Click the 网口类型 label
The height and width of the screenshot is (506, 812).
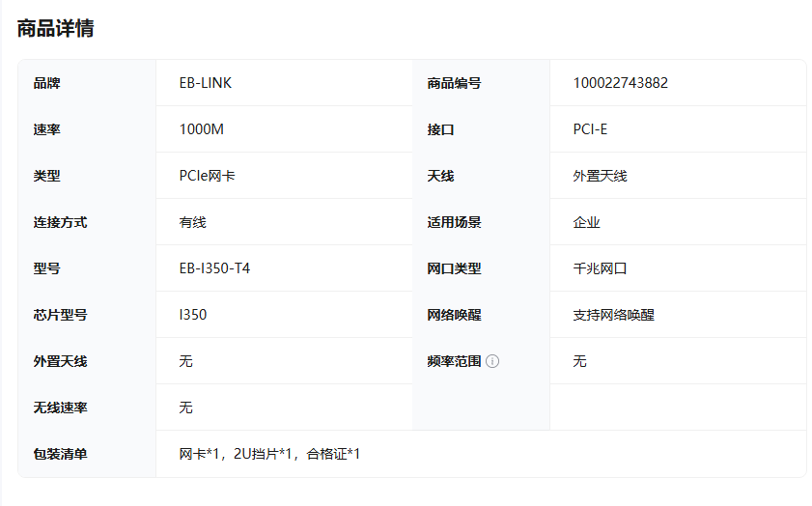(x=454, y=268)
